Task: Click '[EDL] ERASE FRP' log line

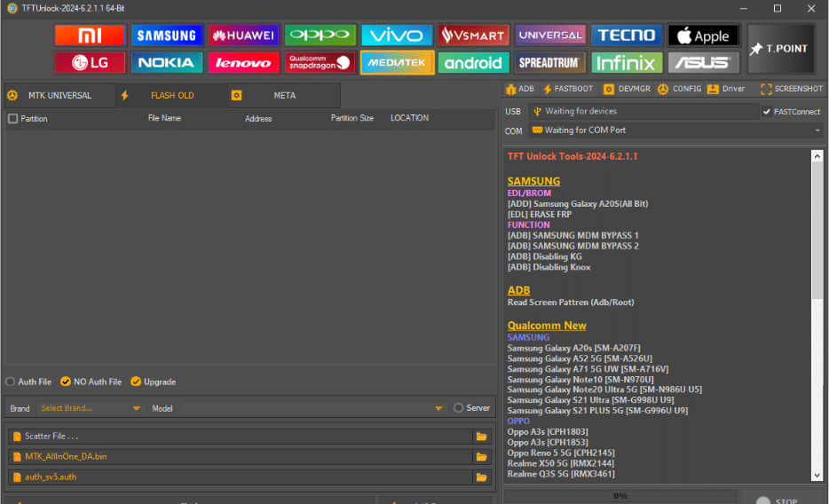Action: (x=540, y=215)
